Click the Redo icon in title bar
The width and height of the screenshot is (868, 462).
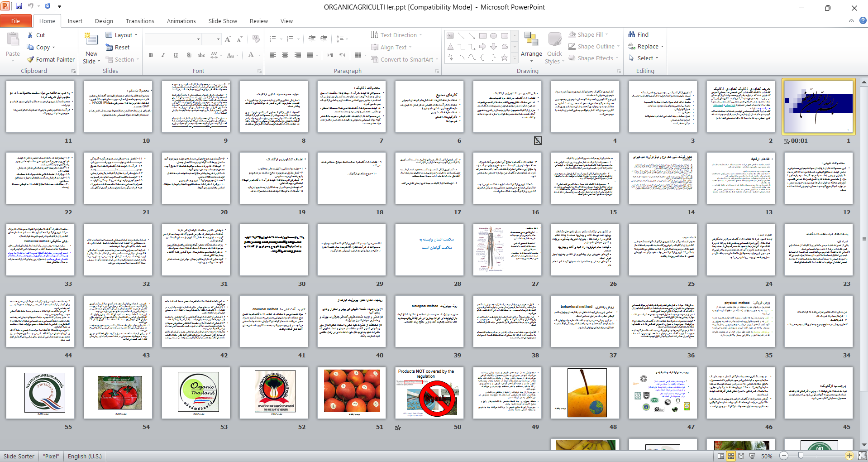point(48,6)
